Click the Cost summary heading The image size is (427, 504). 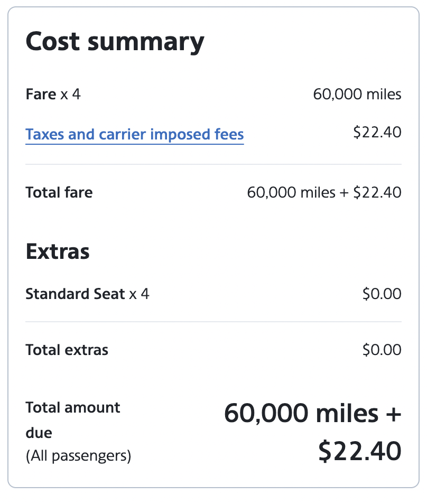(x=115, y=42)
